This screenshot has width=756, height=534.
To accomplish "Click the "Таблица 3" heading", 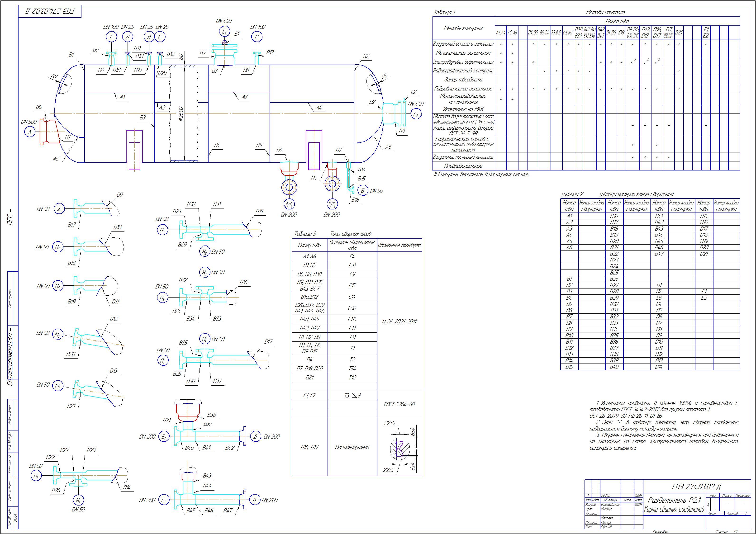I will pyautogui.click(x=305, y=234).
